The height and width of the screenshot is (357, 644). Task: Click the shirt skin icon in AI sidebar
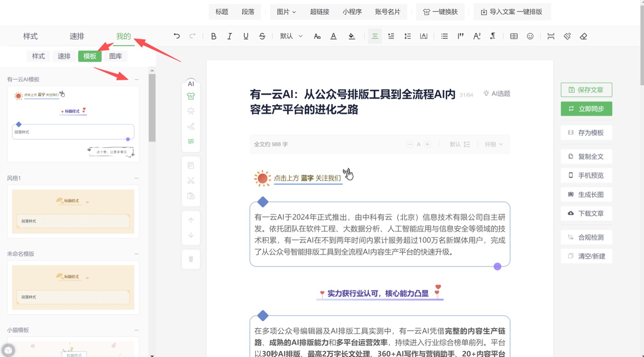pyautogui.click(x=191, y=96)
